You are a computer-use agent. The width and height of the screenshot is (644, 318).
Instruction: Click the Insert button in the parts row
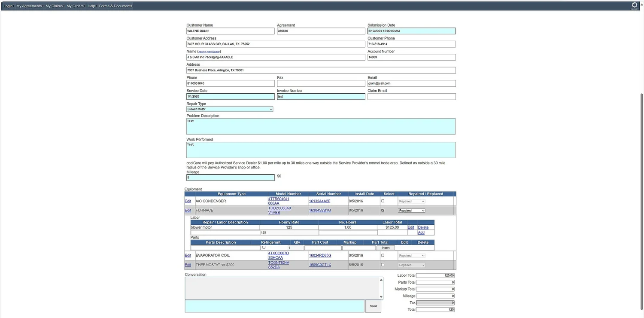click(x=385, y=248)
